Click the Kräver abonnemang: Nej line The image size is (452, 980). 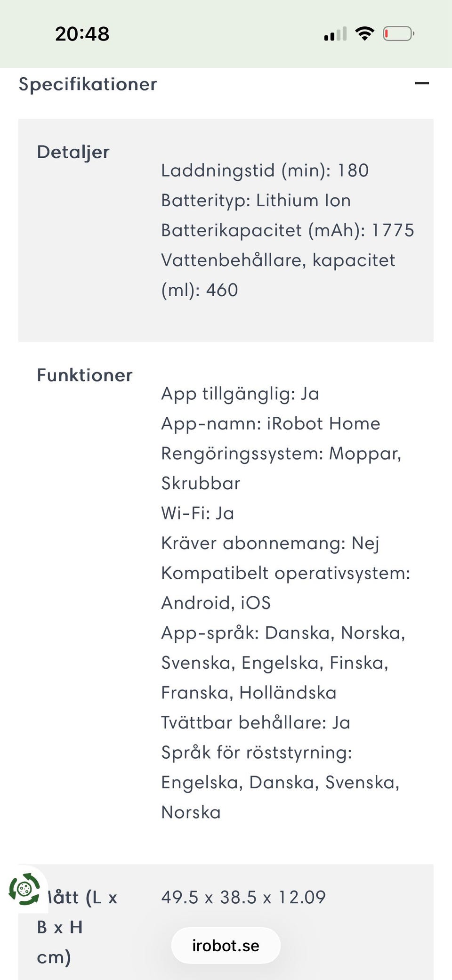(270, 543)
